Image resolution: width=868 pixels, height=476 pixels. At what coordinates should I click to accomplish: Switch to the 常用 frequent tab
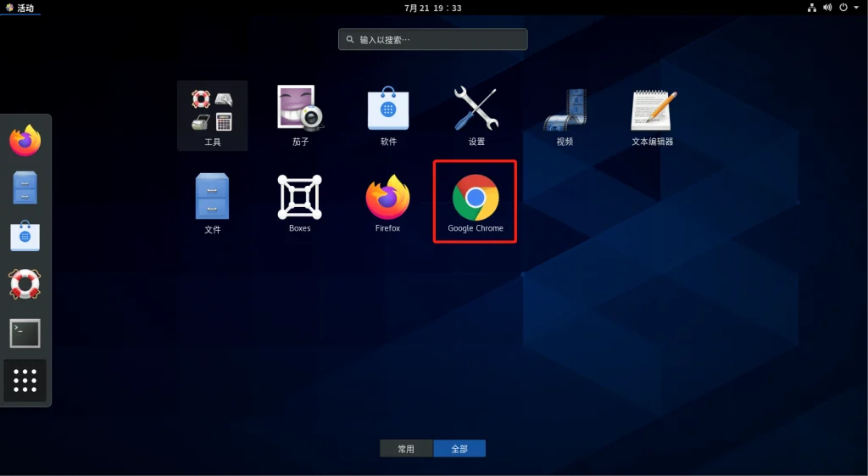pos(406,448)
